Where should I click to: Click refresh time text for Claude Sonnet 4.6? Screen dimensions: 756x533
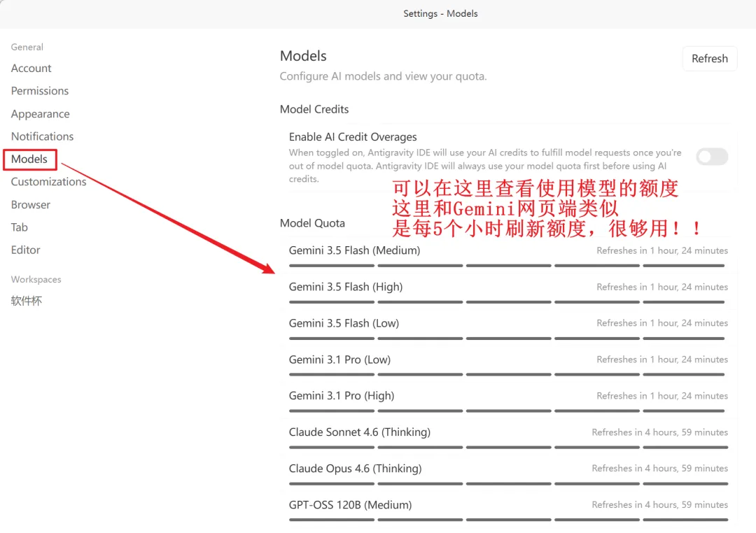pos(659,432)
